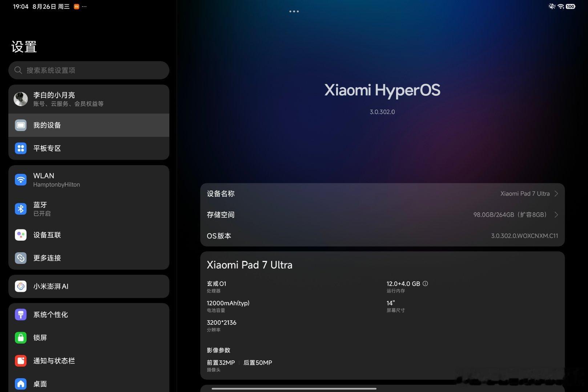Tap the 设备名称 label
Viewport: 588px width, 392px height.
[x=221, y=193]
